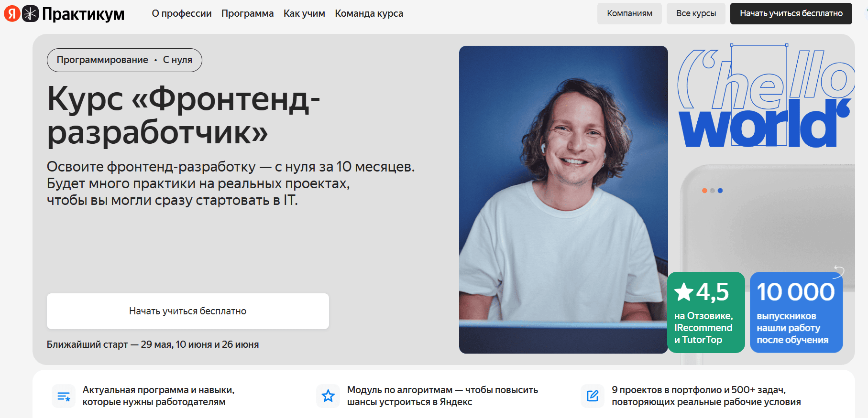Click the three colored dots on the gray window
This screenshot has height=418, width=868.
[712, 191]
